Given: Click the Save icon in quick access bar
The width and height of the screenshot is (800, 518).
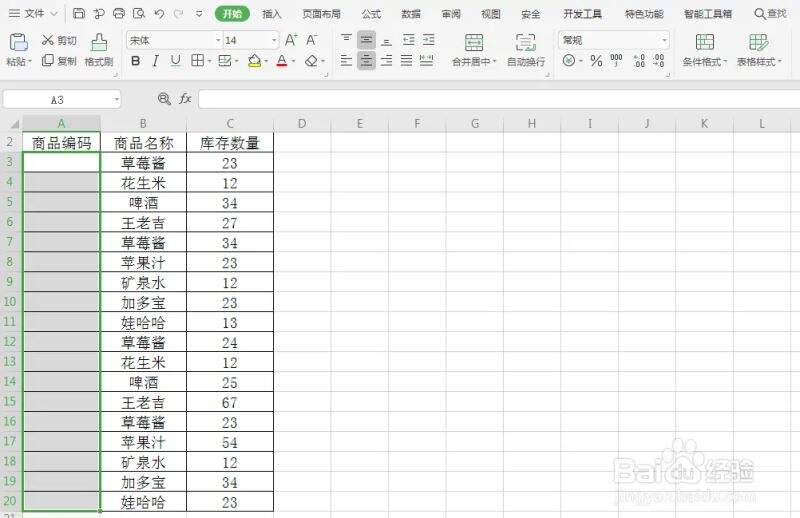Looking at the screenshot, I should click(x=79, y=14).
